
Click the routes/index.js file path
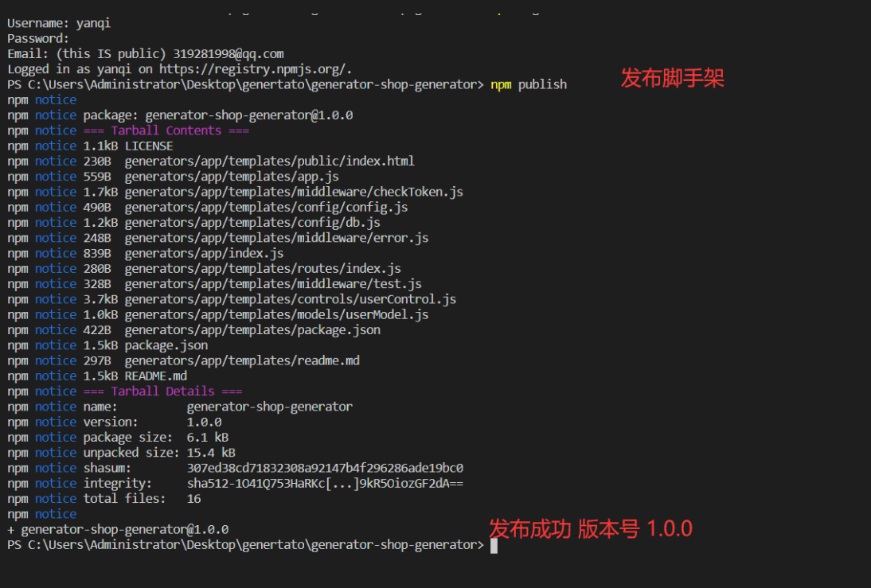pyautogui.click(x=263, y=269)
